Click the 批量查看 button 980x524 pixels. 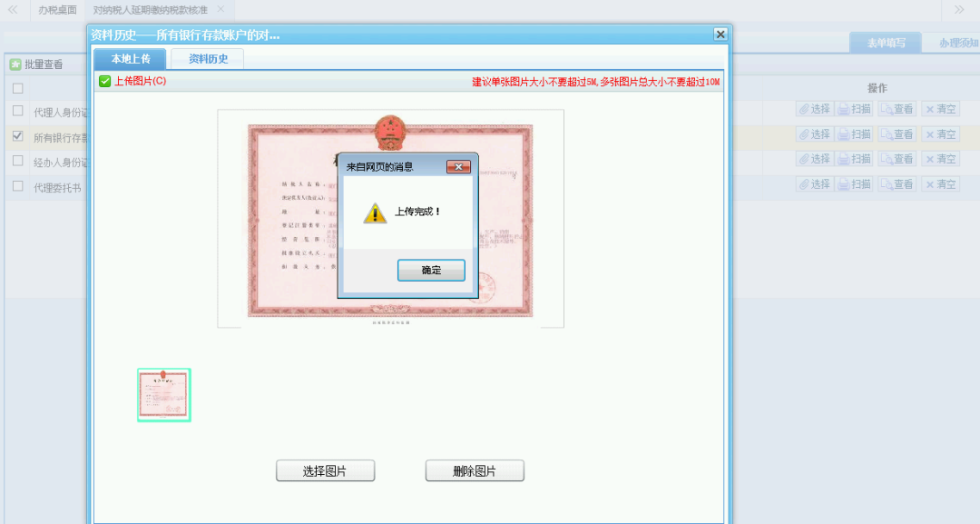[35, 64]
